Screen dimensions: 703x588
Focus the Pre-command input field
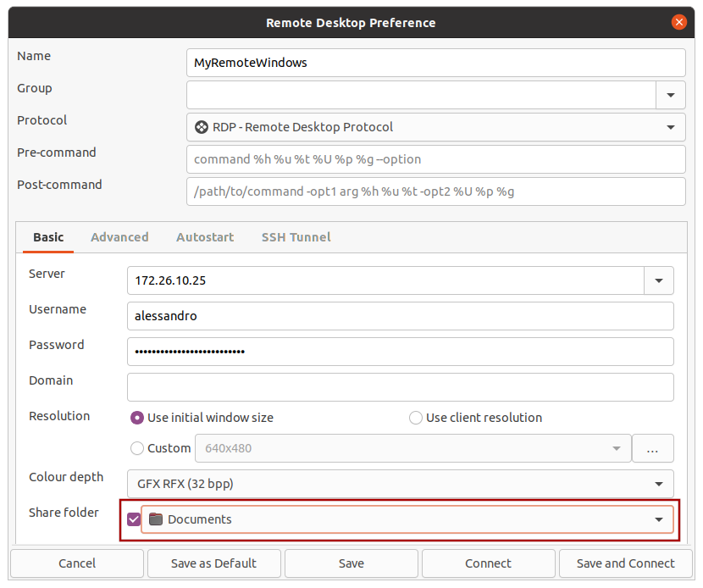coord(435,159)
